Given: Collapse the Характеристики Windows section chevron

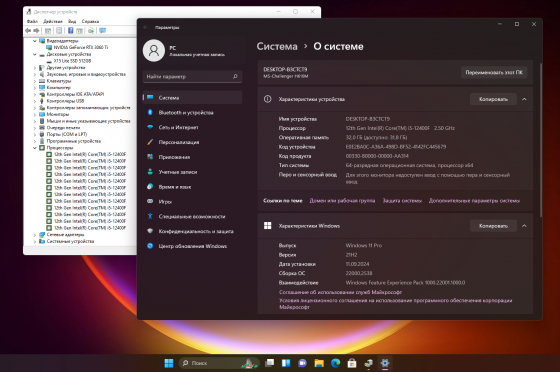Looking at the screenshot, I should click(x=524, y=226).
